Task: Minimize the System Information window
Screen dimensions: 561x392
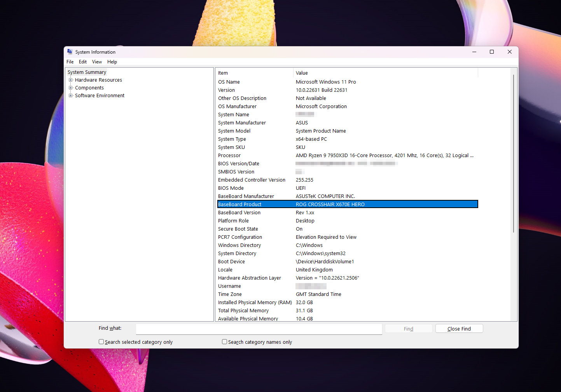Action: point(474,52)
